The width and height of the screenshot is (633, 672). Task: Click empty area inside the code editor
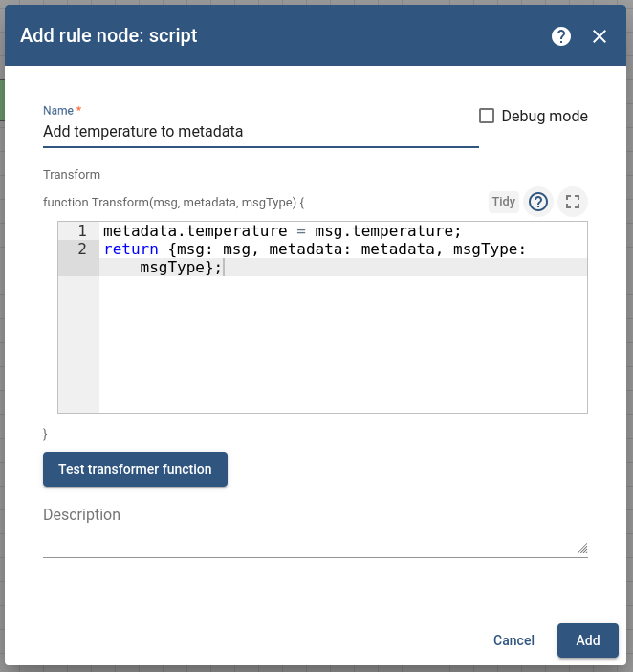[x=342, y=354]
